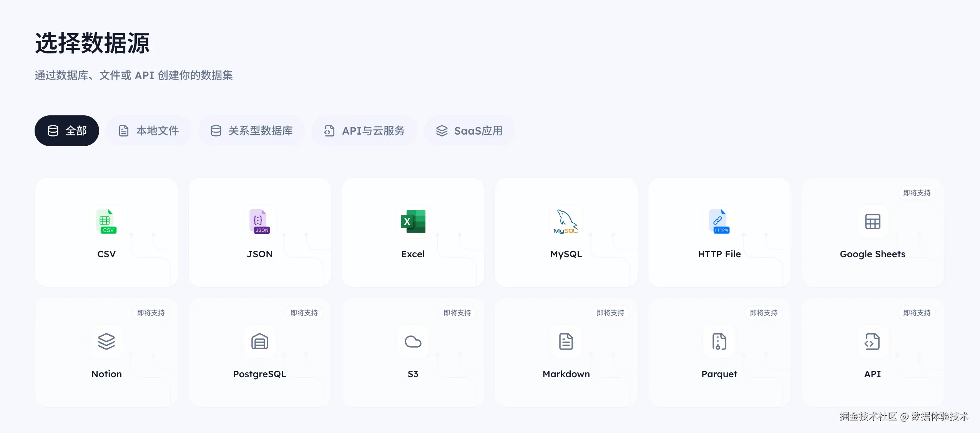Click the JSON file icon
980x433 pixels.
click(260, 221)
